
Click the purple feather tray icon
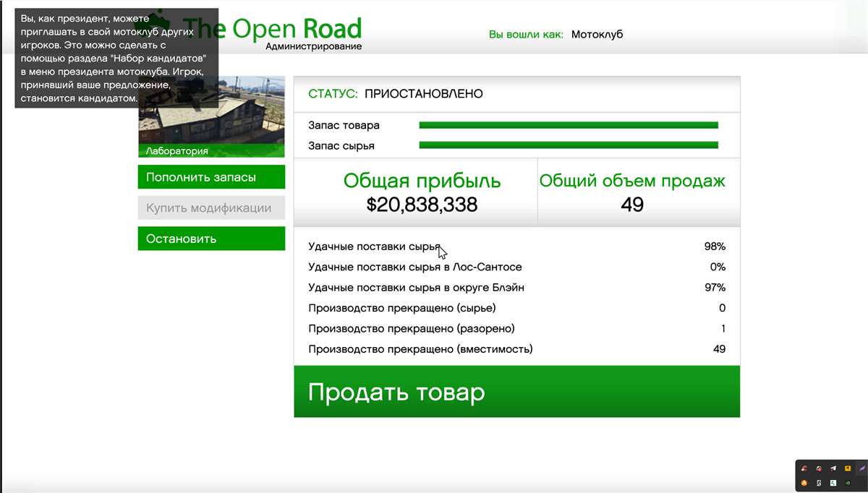(862, 468)
